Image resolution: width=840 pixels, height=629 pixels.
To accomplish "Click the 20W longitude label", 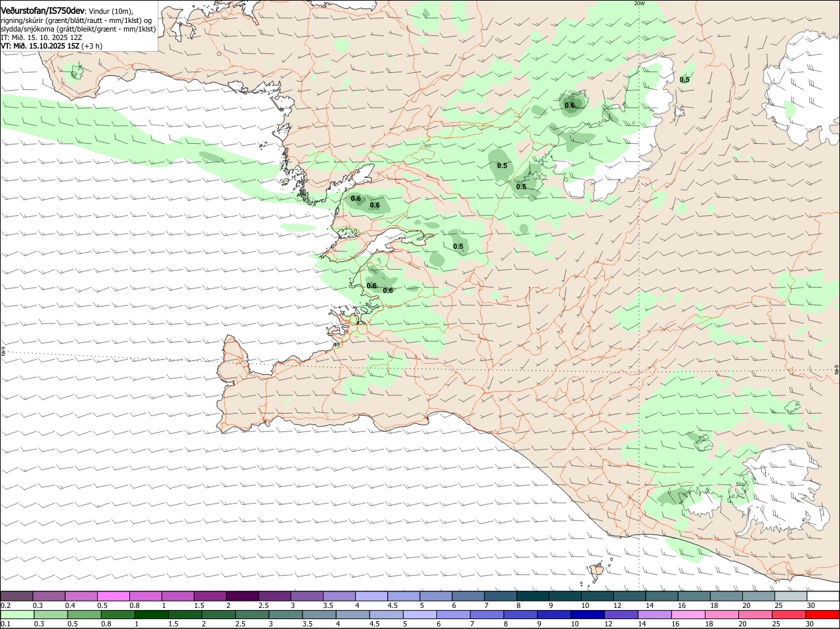I will (x=639, y=3).
